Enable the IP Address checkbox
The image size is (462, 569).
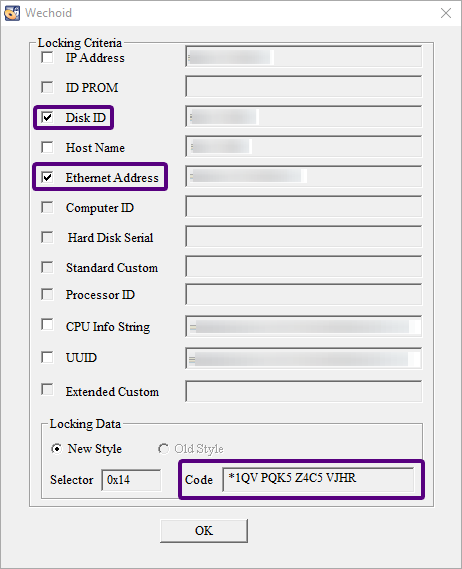[47, 57]
